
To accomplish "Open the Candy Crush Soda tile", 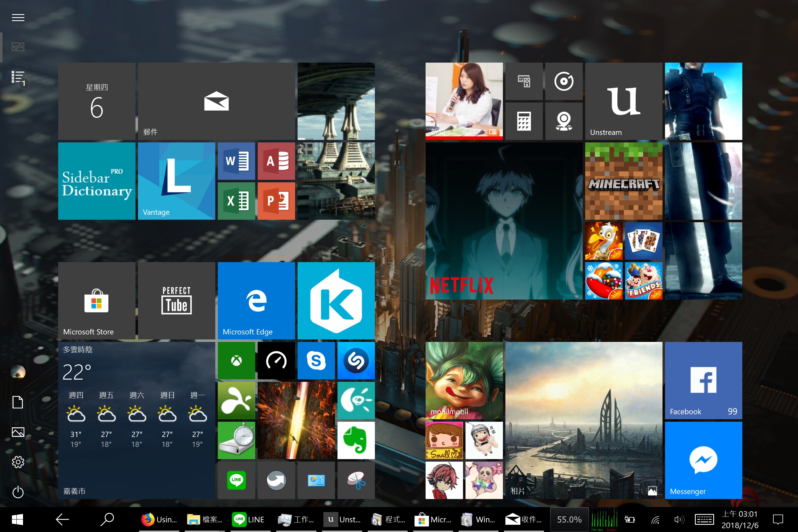I will click(x=603, y=281).
